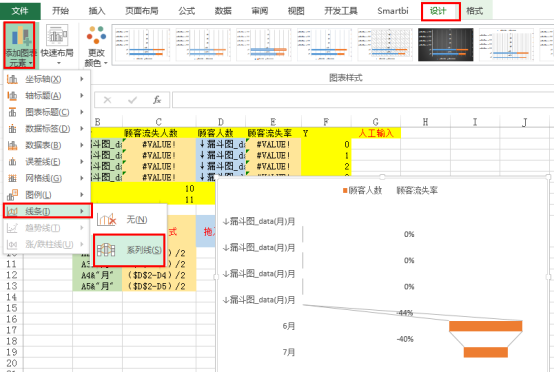Click the formula bar confirm checkmark icon
554x372 pixels.
(132, 100)
